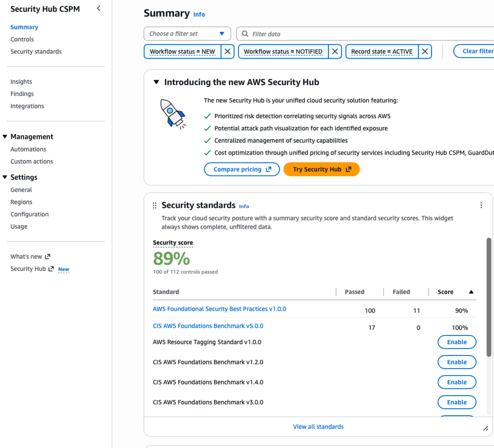Open Configuration settings
The image size is (494, 448).
[x=30, y=214]
